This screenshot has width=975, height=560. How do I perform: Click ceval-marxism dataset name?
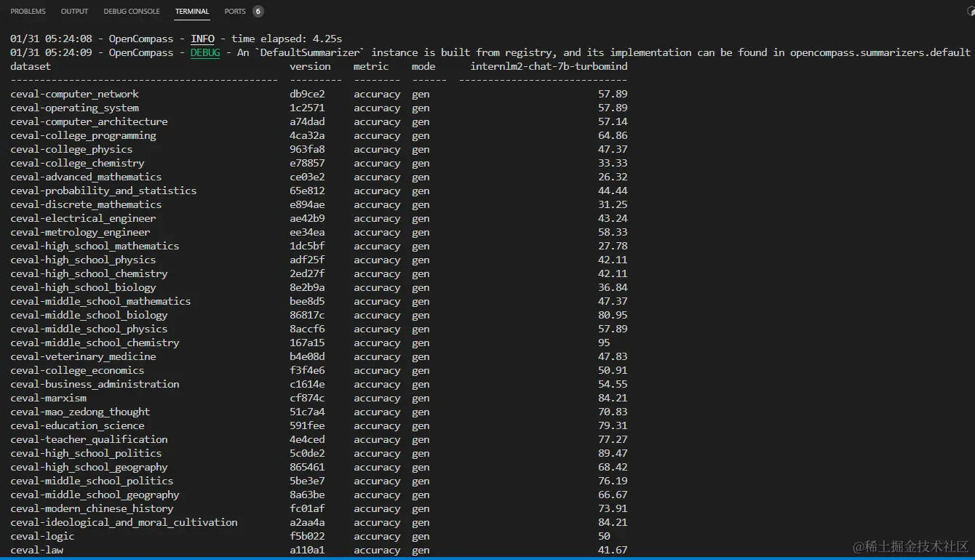[x=48, y=398]
